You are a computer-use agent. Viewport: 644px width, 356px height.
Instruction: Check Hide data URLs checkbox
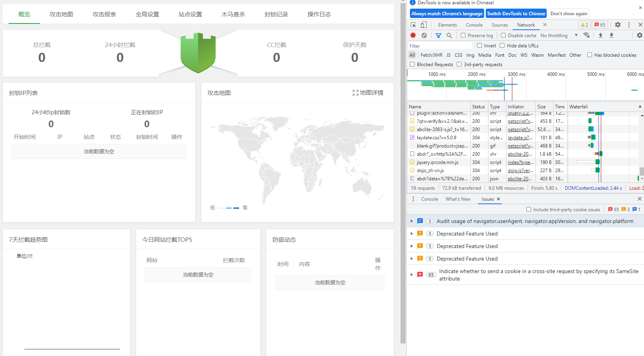[x=502, y=45]
